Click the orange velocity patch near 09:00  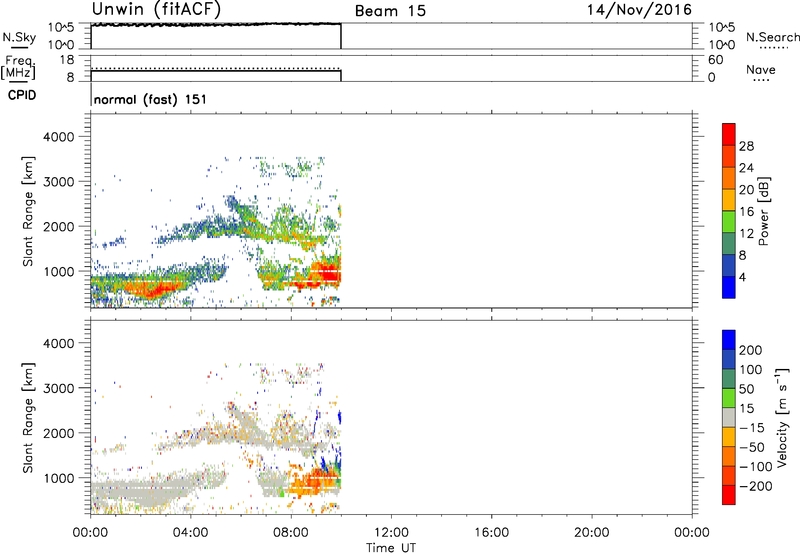pos(311,483)
